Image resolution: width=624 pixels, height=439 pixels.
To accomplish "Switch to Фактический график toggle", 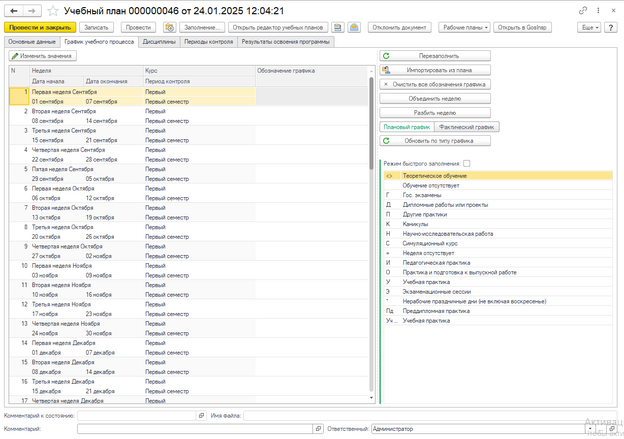I will 468,127.
